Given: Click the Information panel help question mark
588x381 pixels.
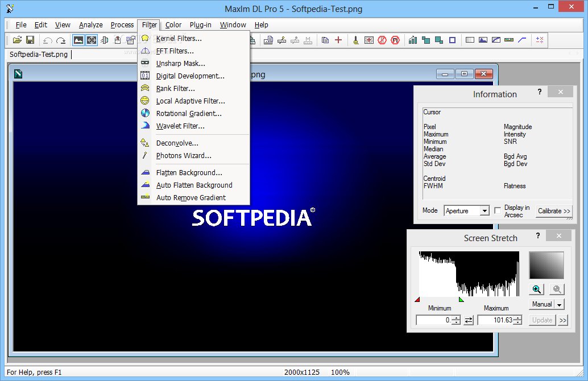Looking at the screenshot, I should [x=539, y=92].
